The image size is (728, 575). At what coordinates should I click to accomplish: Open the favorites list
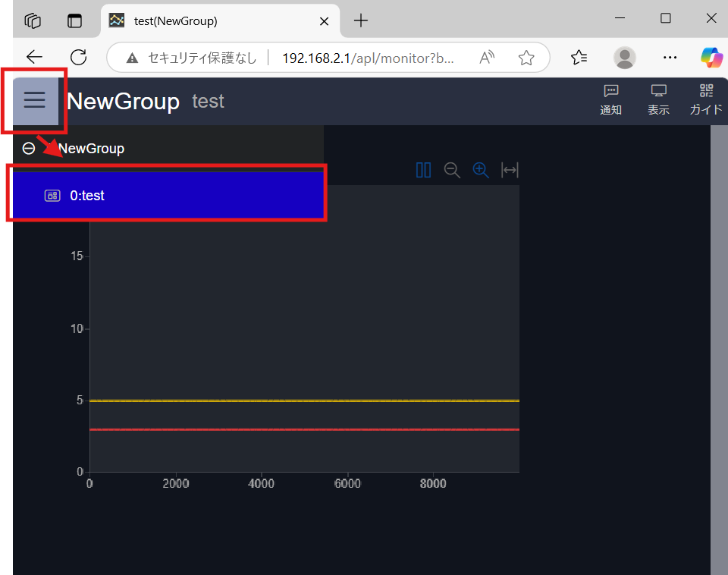coord(579,58)
